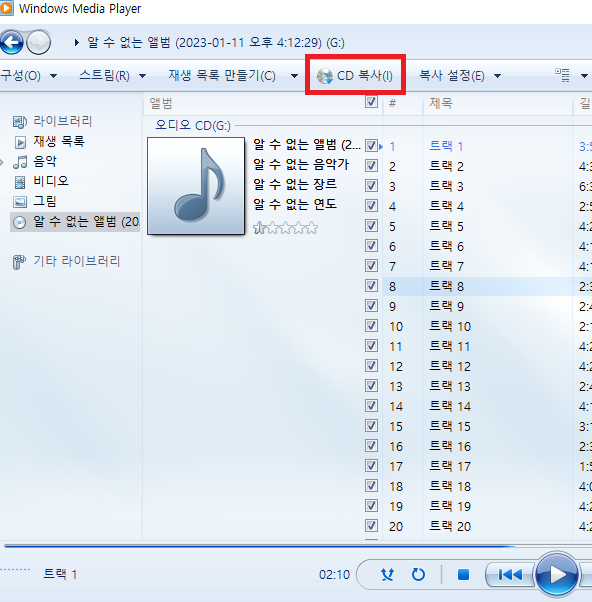Viewport: 592px width, 602px height.
Task: Click the 오디오 CD(G:) group header
Action: pos(193,126)
